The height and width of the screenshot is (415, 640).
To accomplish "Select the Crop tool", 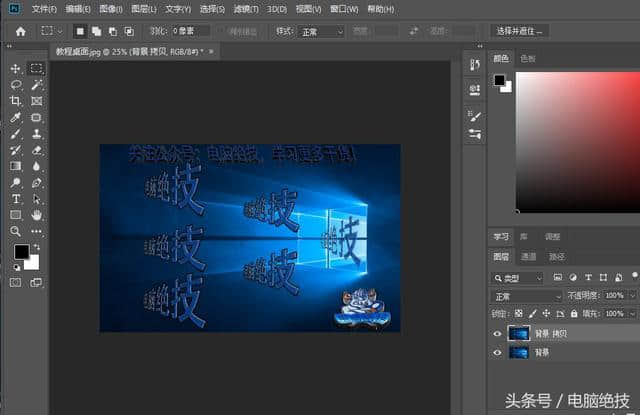I will click(16, 101).
